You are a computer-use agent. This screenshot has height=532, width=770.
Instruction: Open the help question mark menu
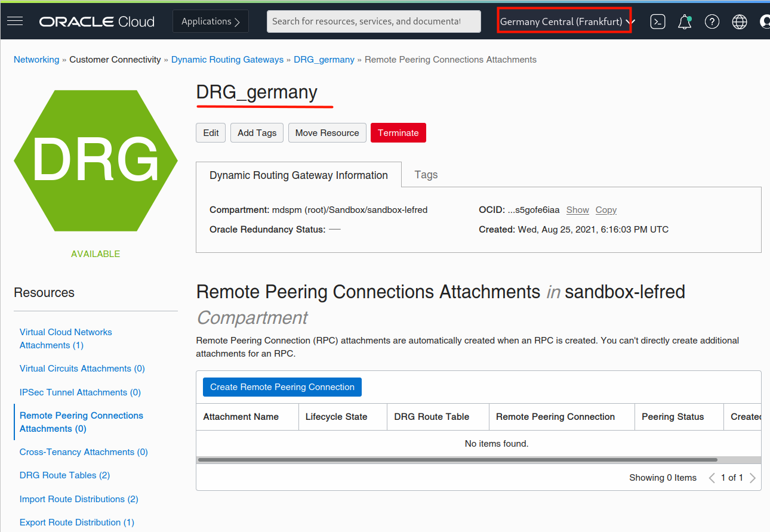[x=712, y=21]
